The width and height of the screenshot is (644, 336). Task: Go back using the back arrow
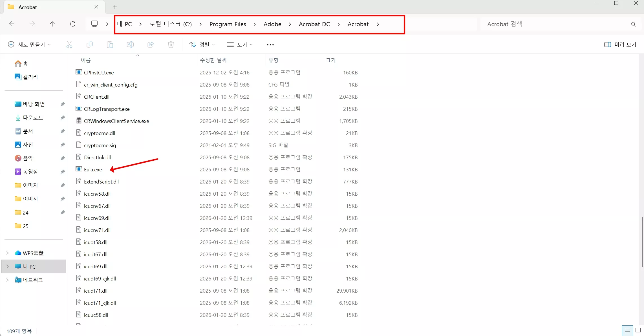click(12, 24)
